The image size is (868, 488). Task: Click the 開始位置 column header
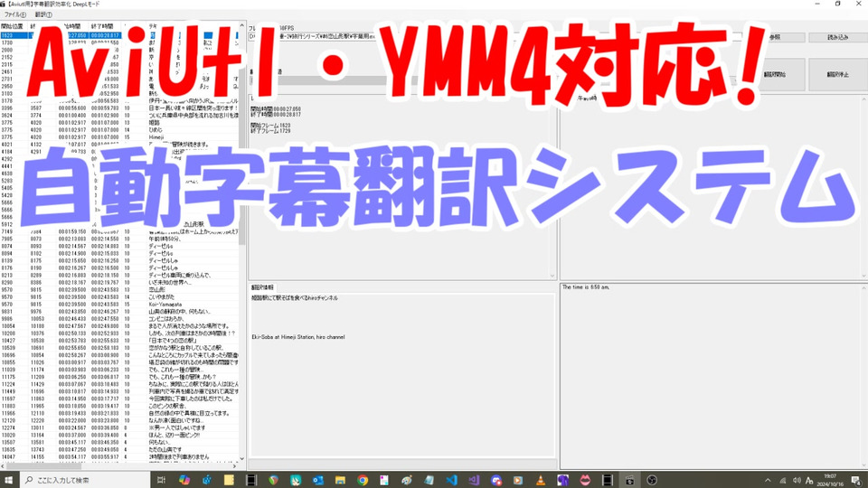click(14, 26)
